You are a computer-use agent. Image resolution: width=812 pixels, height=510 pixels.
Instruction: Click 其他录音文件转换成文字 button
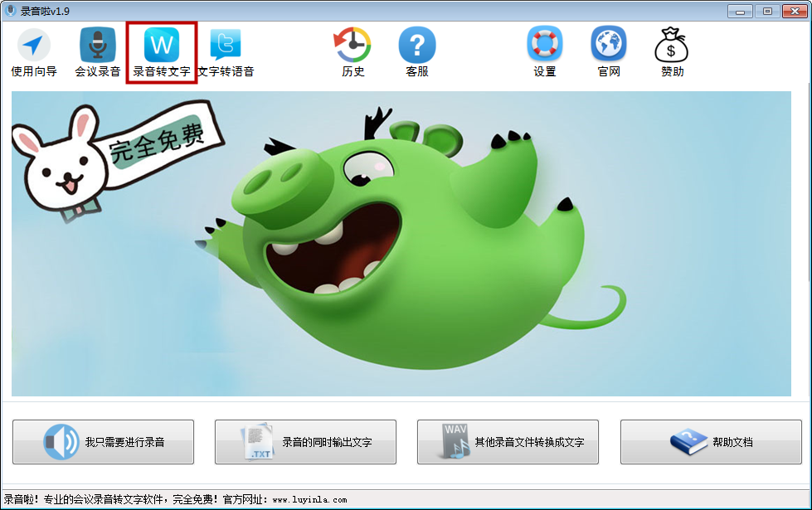pyautogui.click(x=508, y=442)
